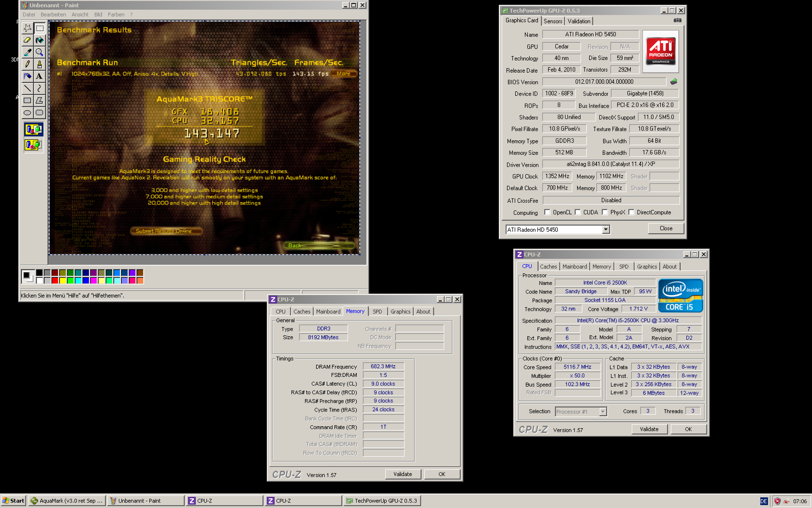
Task: Open the Mainboard tab in right CPU-Z window
Action: [574, 267]
